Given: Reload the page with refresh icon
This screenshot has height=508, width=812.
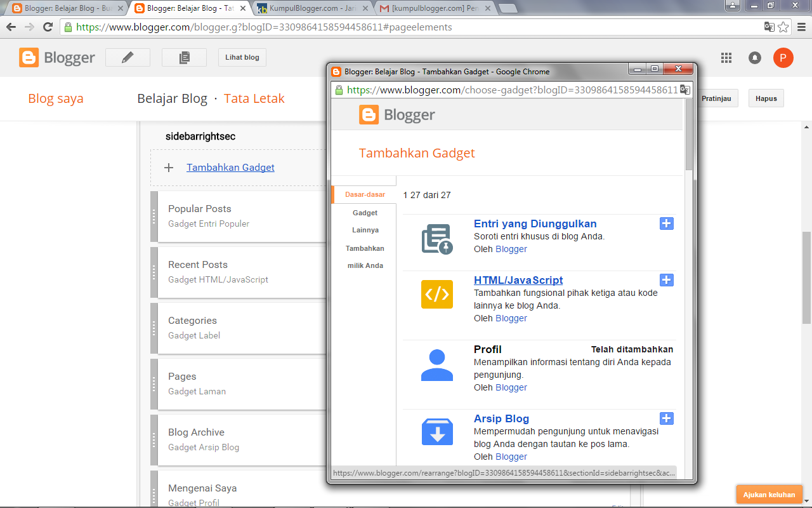Looking at the screenshot, I should coord(48,27).
